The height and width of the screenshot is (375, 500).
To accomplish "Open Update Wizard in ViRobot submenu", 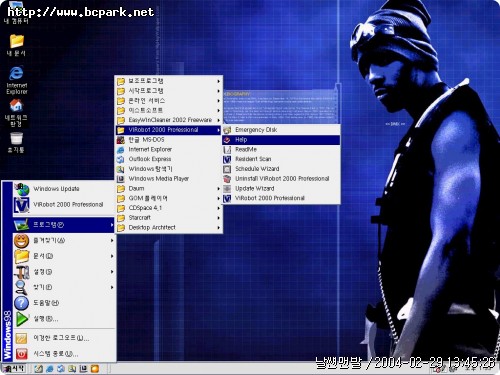I will [x=281, y=188].
